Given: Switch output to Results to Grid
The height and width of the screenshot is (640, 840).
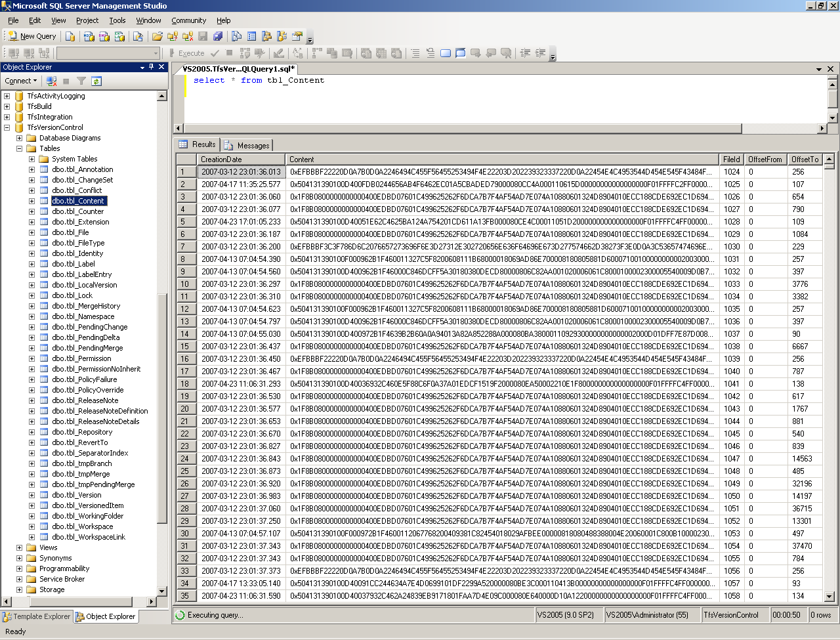Looking at the screenshot, I should [381, 53].
